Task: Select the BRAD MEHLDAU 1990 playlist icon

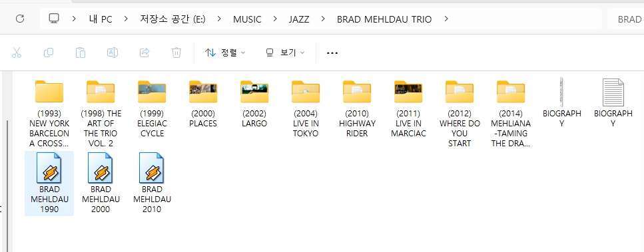Action: click(49, 168)
